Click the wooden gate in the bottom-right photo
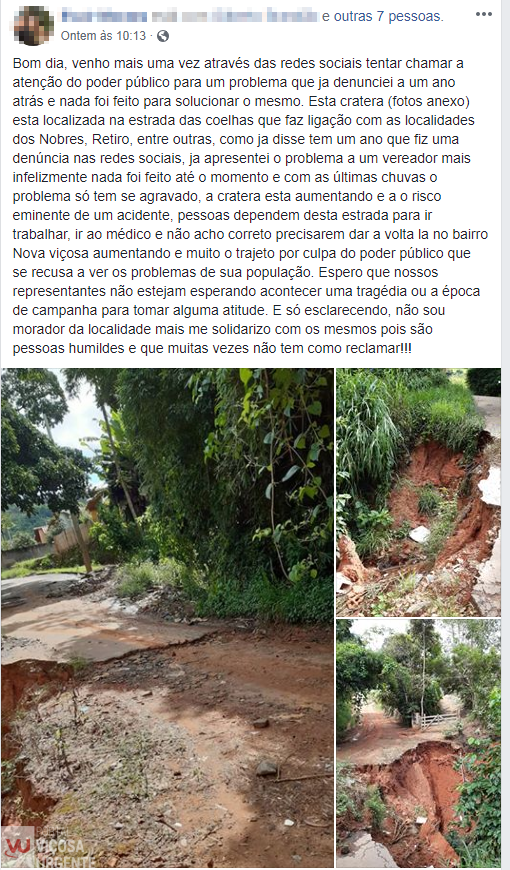 click(x=436, y=720)
